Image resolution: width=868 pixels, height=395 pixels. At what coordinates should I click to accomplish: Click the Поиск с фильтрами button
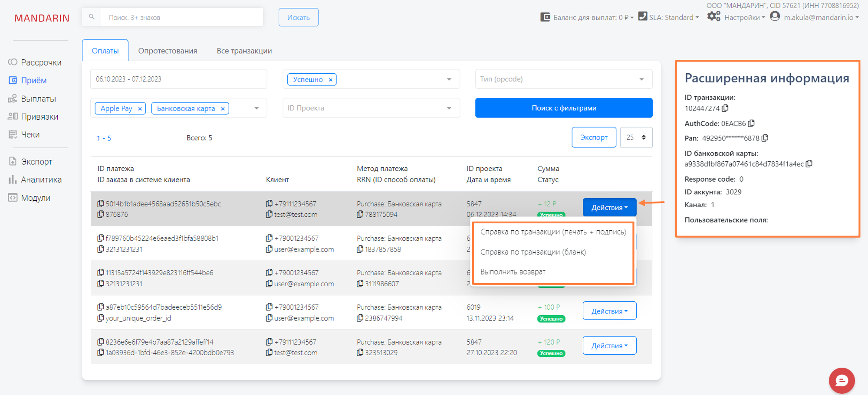(x=563, y=108)
